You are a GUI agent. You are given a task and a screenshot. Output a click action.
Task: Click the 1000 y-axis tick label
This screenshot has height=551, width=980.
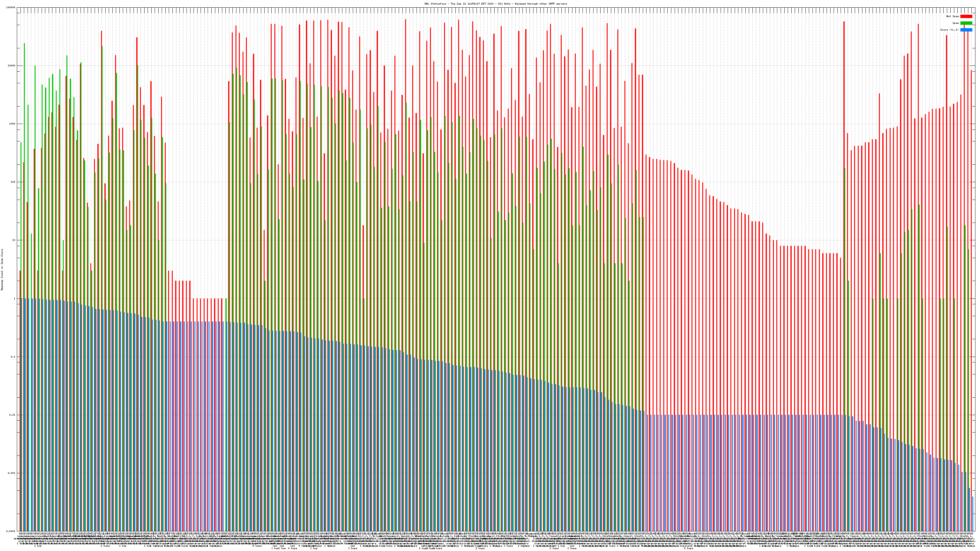[x=13, y=124]
